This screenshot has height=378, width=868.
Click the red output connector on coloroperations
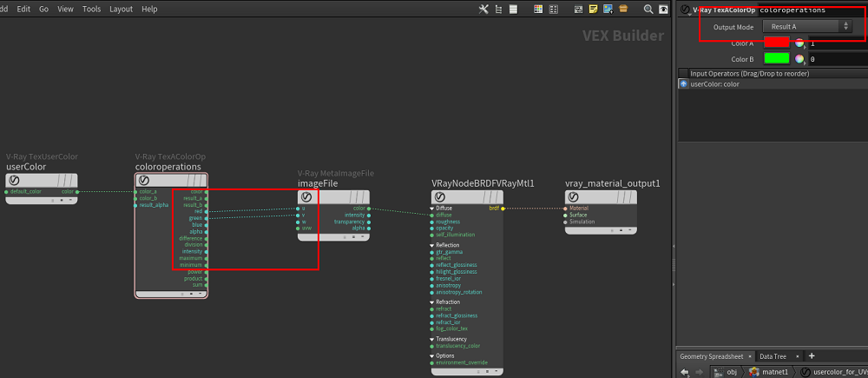(x=206, y=211)
